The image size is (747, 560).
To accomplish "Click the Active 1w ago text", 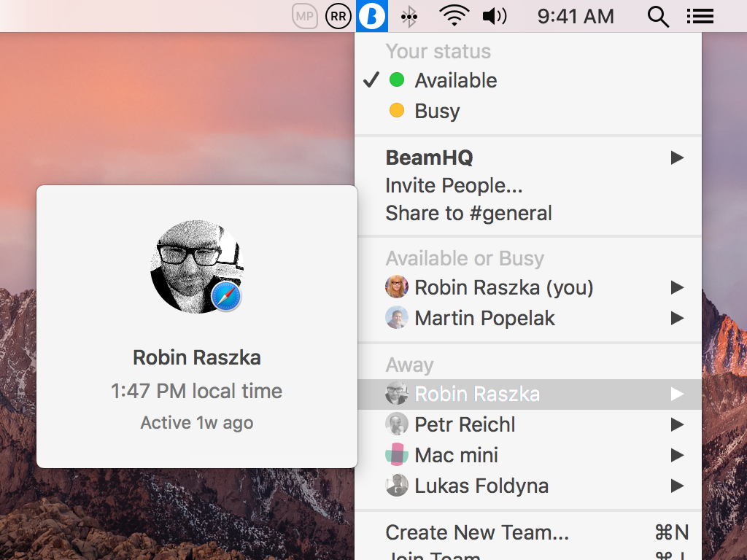I will coord(197,423).
